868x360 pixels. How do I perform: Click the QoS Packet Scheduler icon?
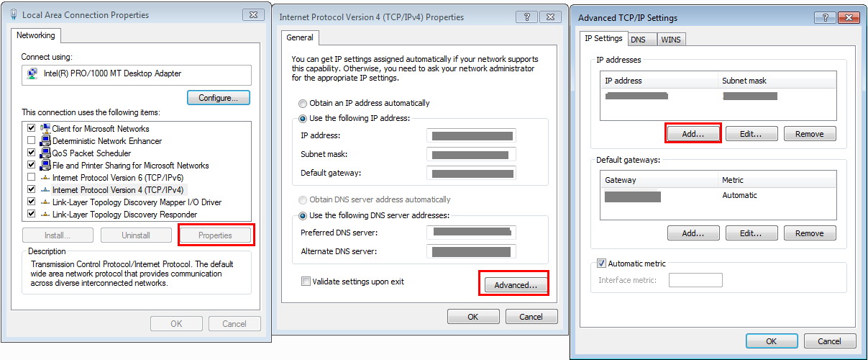(x=45, y=153)
